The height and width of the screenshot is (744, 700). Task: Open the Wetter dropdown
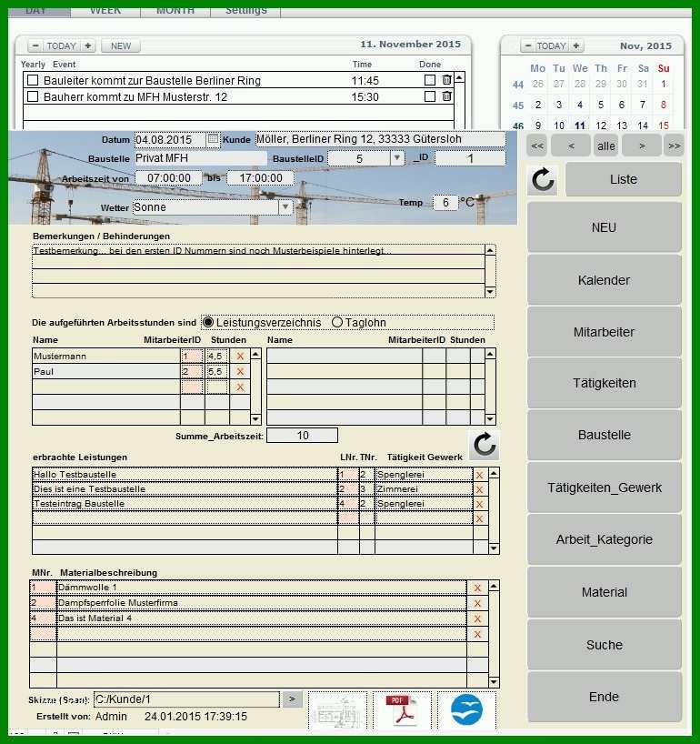[x=285, y=207]
